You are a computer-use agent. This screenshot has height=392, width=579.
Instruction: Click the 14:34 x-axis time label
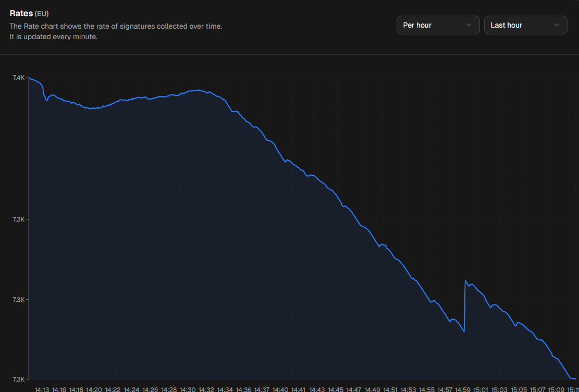point(225,389)
